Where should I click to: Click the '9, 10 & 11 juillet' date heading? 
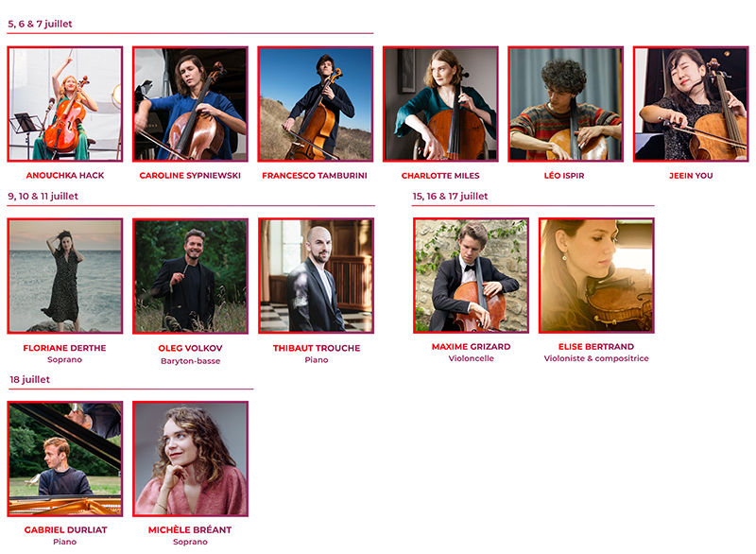click(43, 197)
